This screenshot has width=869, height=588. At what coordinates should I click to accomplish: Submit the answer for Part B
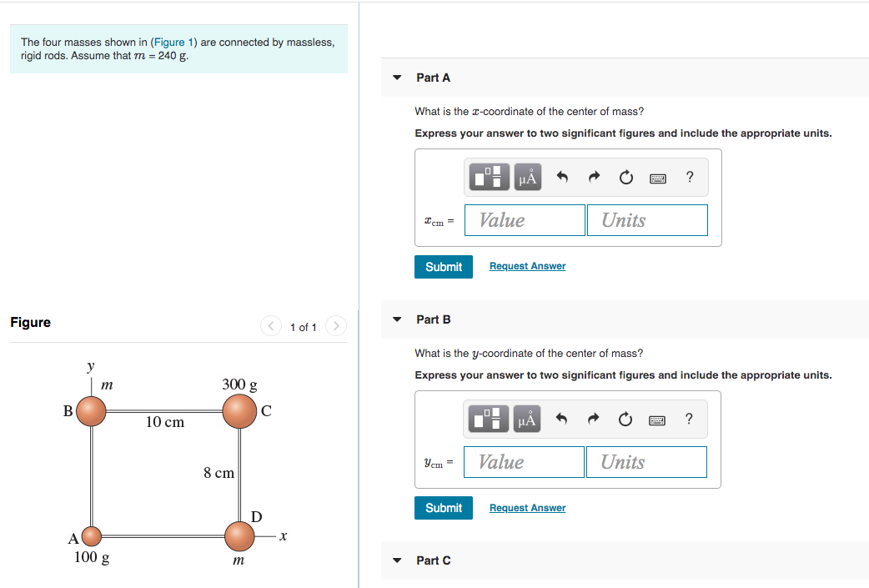point(443,507)
